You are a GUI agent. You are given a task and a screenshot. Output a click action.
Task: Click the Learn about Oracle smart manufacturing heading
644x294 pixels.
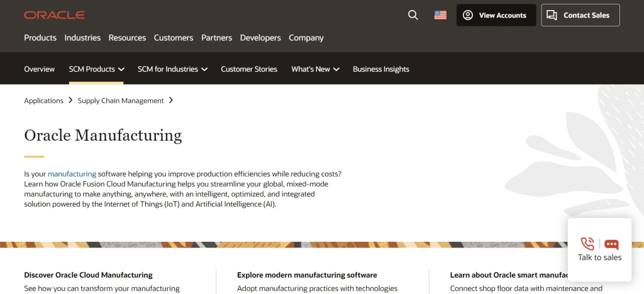(x=509, y=275)
